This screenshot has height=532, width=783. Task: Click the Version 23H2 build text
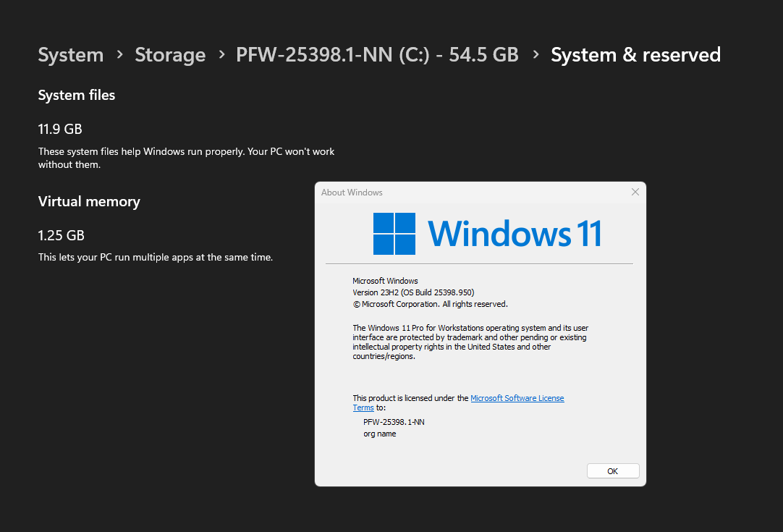pyautogui.click(x=413, y=292)
